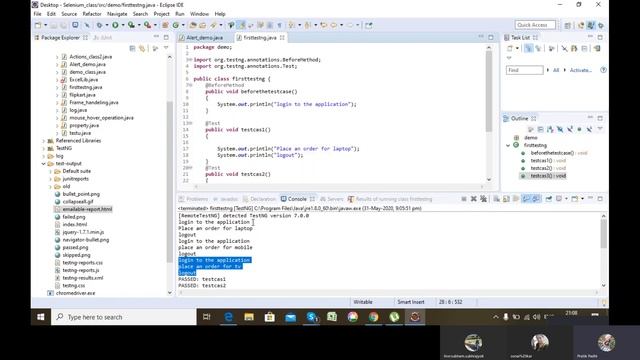Toggle Hide Non-Public Members in Outline toolbar
640x360 pixels.
[580, 129]
